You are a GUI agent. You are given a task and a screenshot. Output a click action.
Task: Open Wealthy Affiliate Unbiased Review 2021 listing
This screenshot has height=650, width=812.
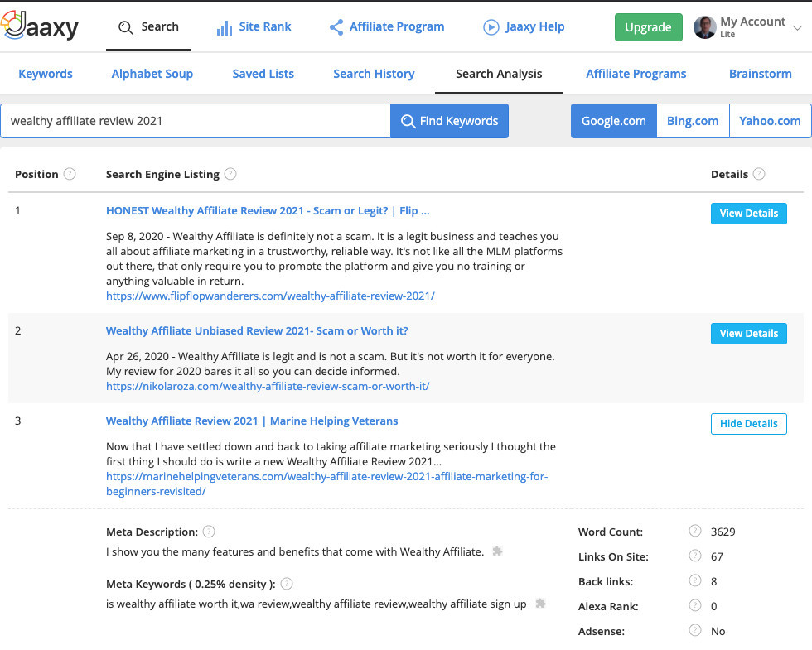[257, 330]
